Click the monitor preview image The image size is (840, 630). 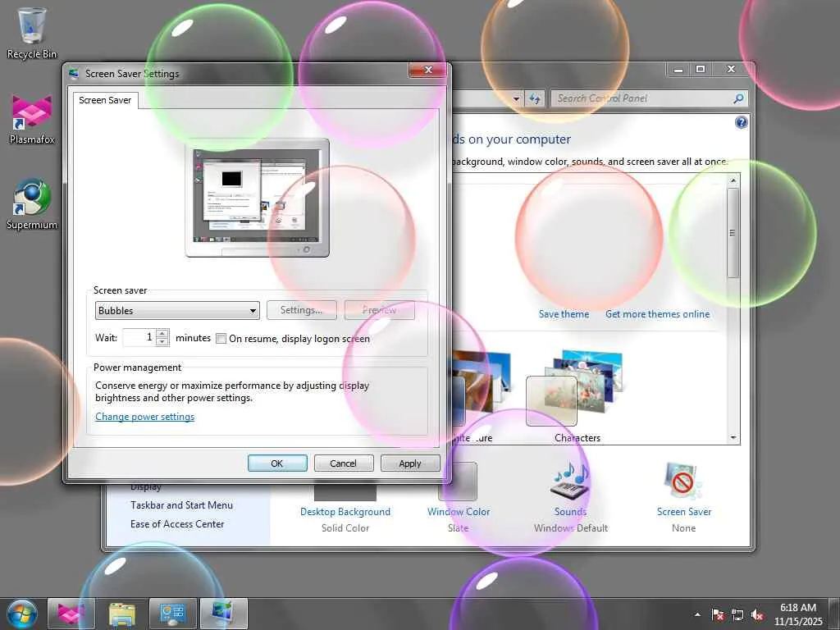tap(257, 198)
